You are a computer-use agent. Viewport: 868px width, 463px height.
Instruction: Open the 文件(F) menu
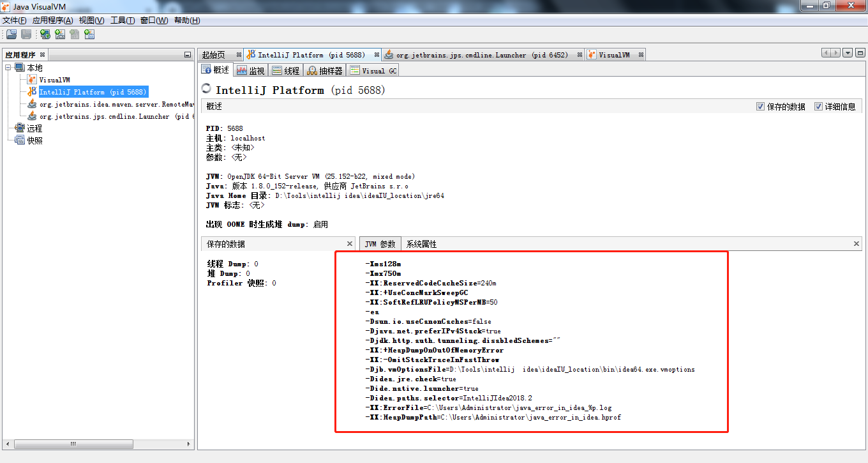pos(15,20)
